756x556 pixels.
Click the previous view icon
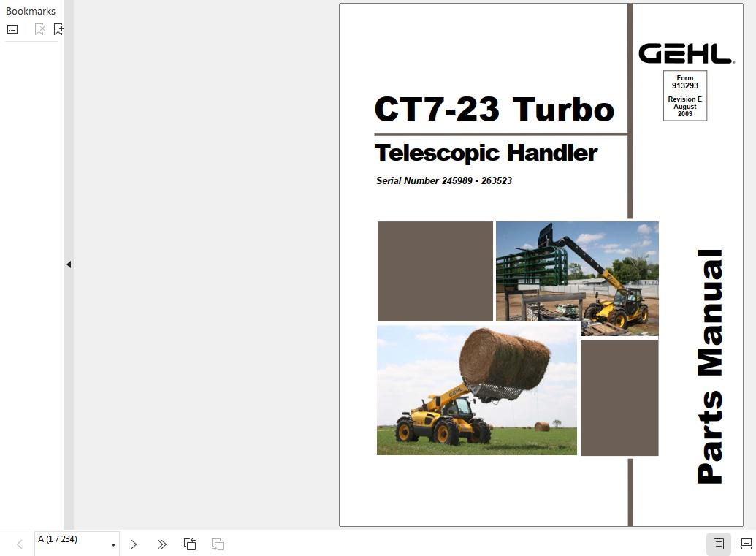tap(190, 544)
